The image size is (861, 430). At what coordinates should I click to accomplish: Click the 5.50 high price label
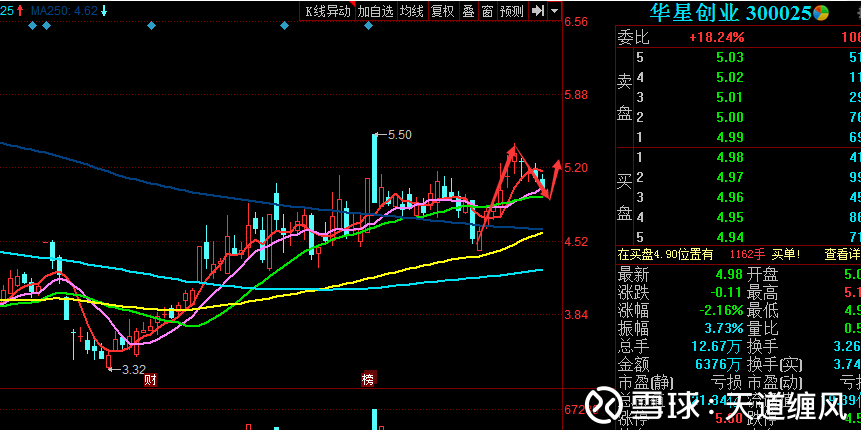click(399, 134)
